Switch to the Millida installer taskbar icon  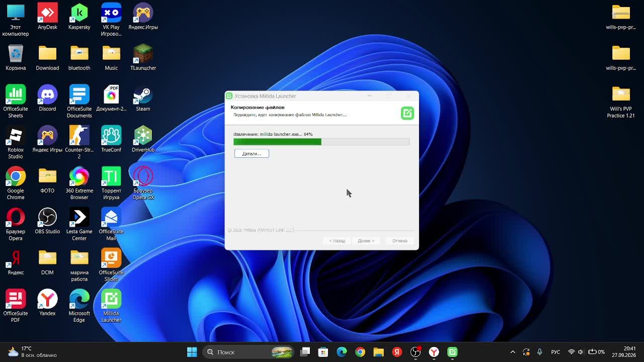[452, 352]
